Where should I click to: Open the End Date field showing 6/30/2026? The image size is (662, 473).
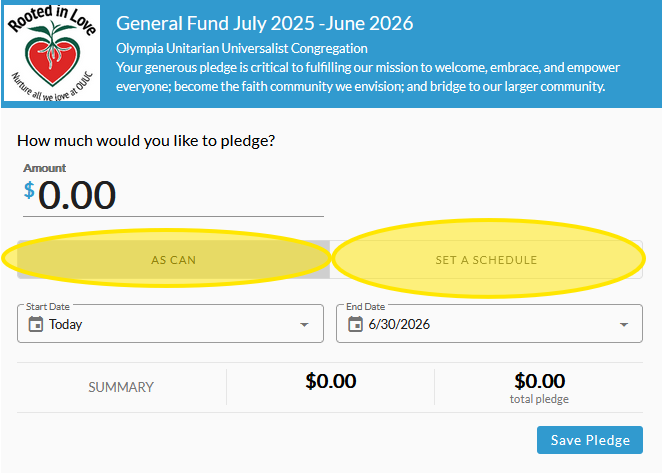pyautogui.click(x=489, y=323)
